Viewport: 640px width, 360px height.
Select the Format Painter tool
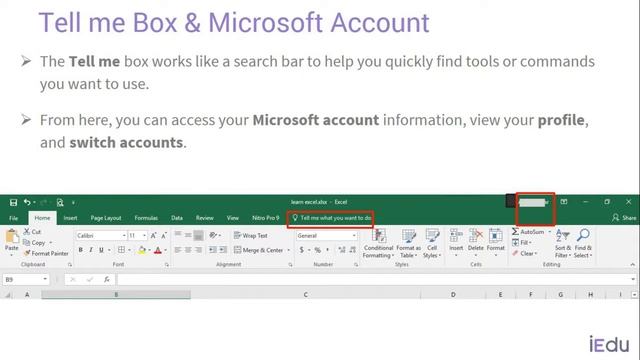click(46, 253)
